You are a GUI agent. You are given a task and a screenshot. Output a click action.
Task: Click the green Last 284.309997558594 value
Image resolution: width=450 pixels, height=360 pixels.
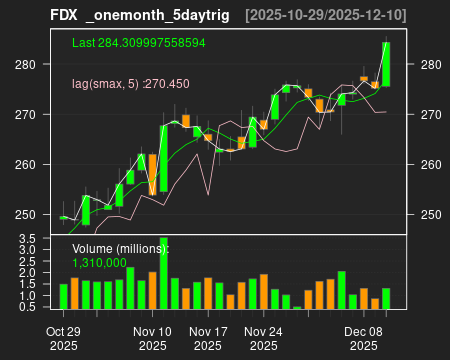coord(139,43)
